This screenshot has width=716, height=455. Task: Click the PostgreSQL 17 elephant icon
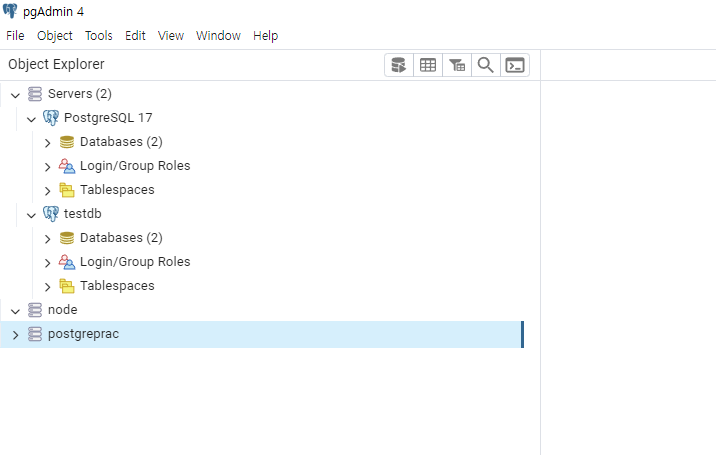pyautogui.click(x=51, y=118)
